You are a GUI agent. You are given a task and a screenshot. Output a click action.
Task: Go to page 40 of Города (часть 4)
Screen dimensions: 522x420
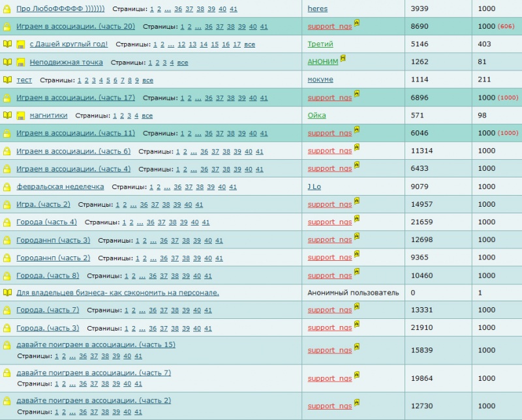[194, 222]
